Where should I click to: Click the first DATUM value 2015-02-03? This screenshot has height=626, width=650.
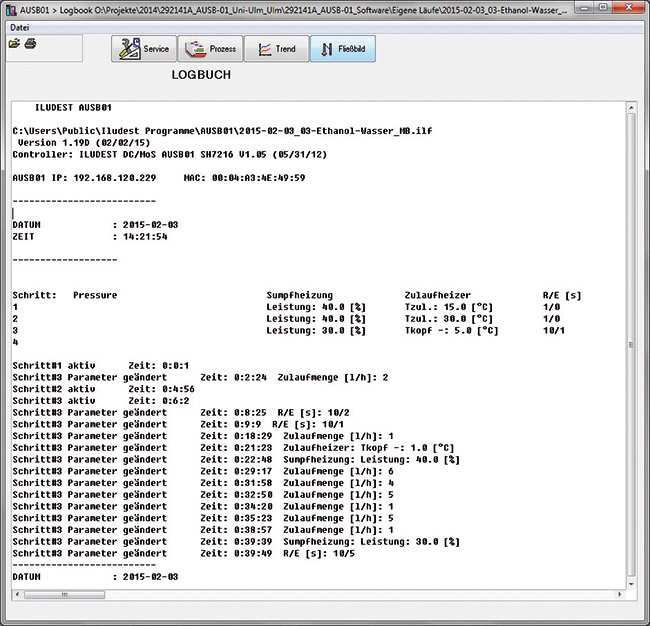150,225
